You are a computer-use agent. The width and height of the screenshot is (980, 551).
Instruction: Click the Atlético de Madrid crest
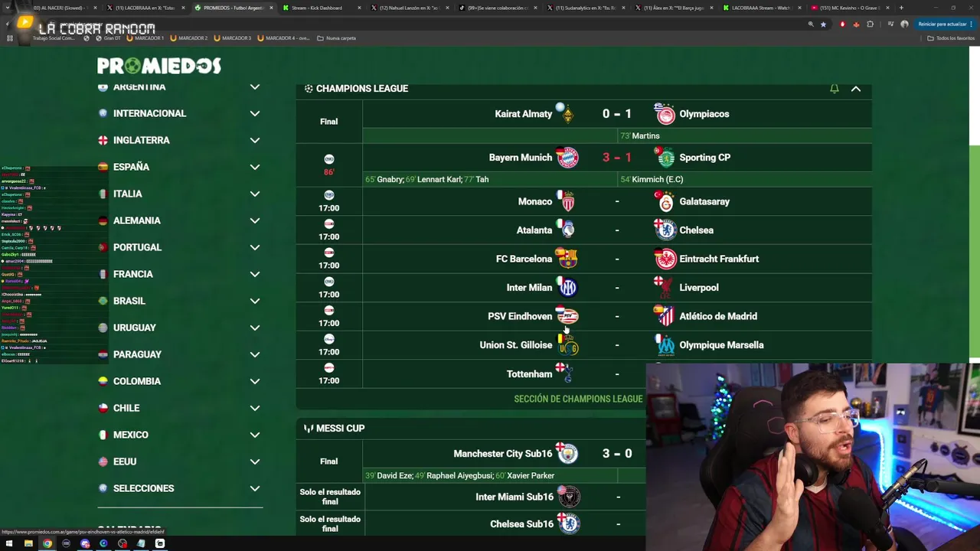[665, 316]
